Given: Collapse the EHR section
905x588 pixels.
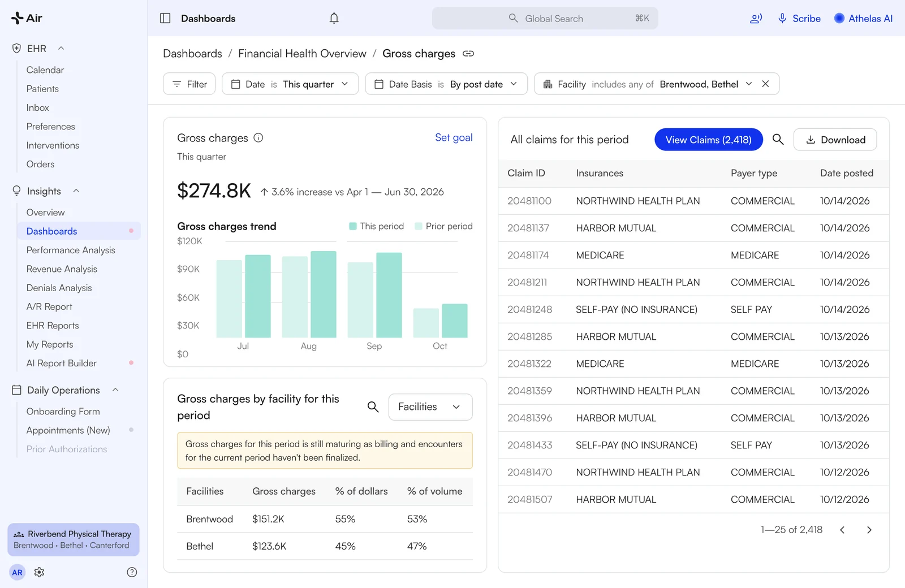Looking at the screenshot, I should coord(61,49).
